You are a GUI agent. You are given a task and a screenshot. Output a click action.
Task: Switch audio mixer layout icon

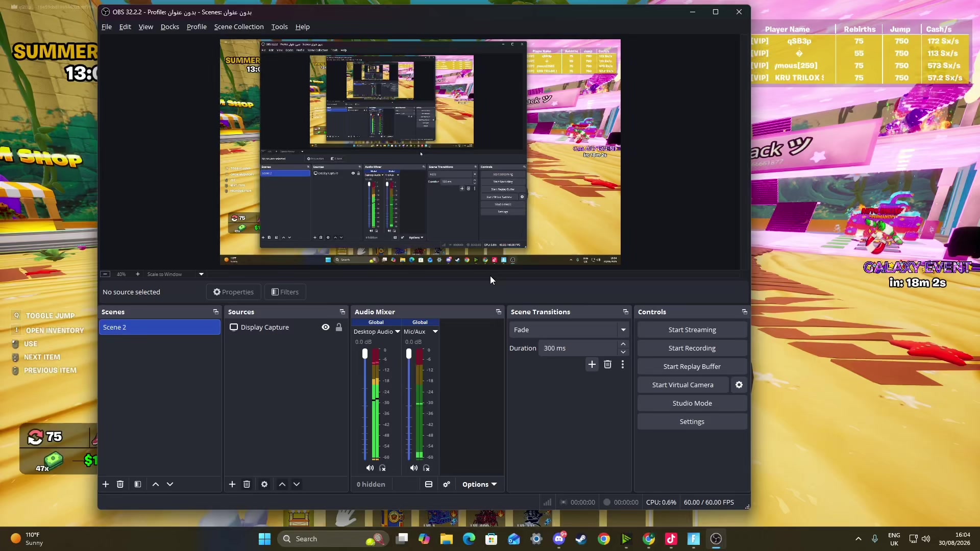point(429,484)
